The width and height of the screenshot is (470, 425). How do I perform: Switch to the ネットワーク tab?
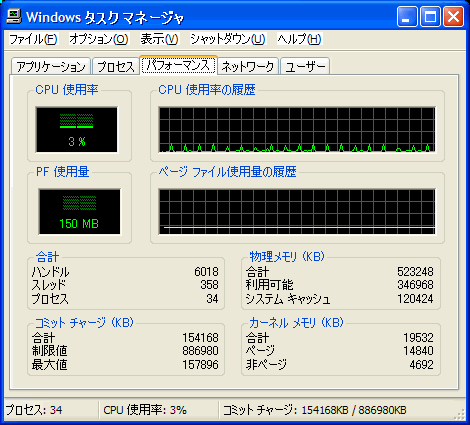pyautogui.click(x=248, y=66)
